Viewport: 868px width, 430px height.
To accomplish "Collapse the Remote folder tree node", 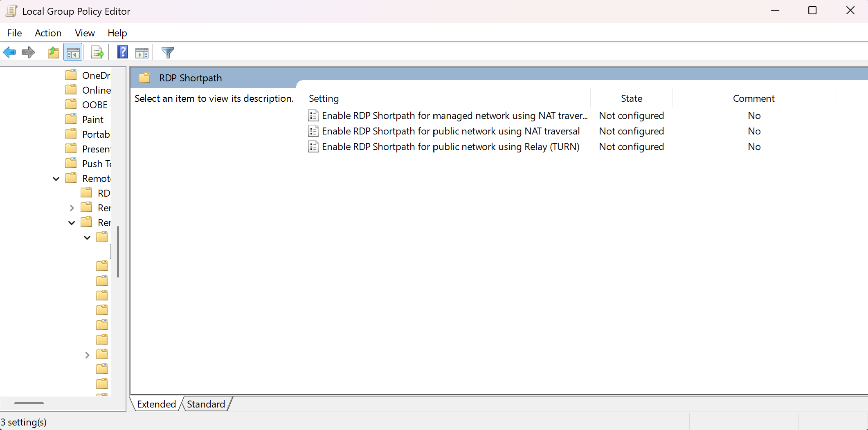I will point(56,179).
